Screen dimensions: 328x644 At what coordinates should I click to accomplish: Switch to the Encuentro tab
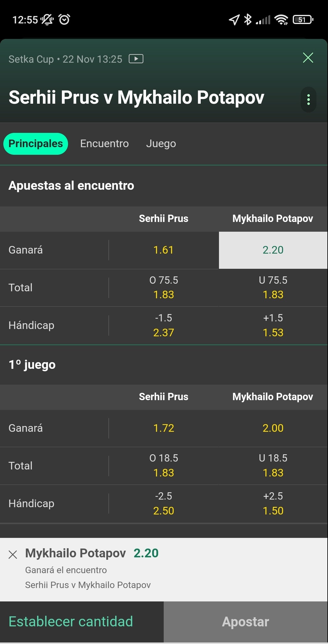click(104, 144)
